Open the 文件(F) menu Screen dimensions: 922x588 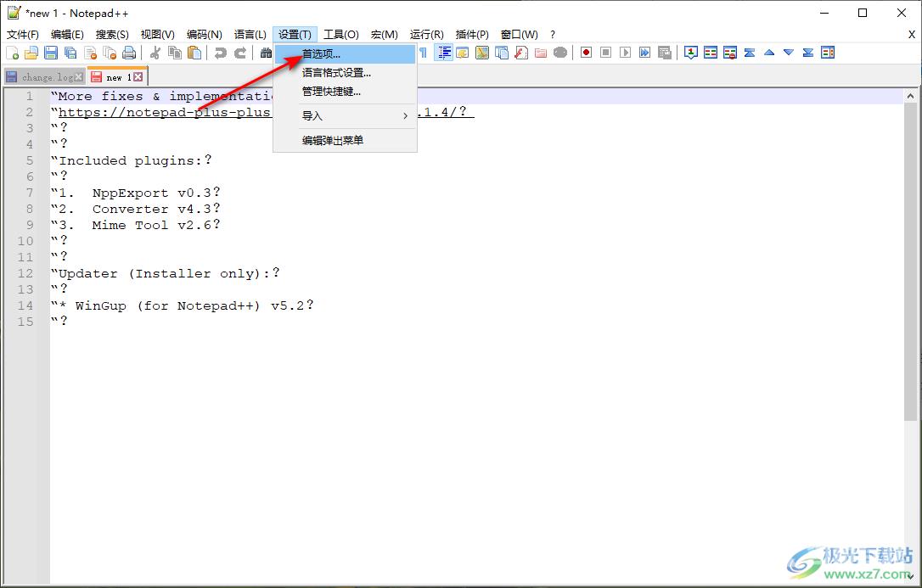click(23, 35)
